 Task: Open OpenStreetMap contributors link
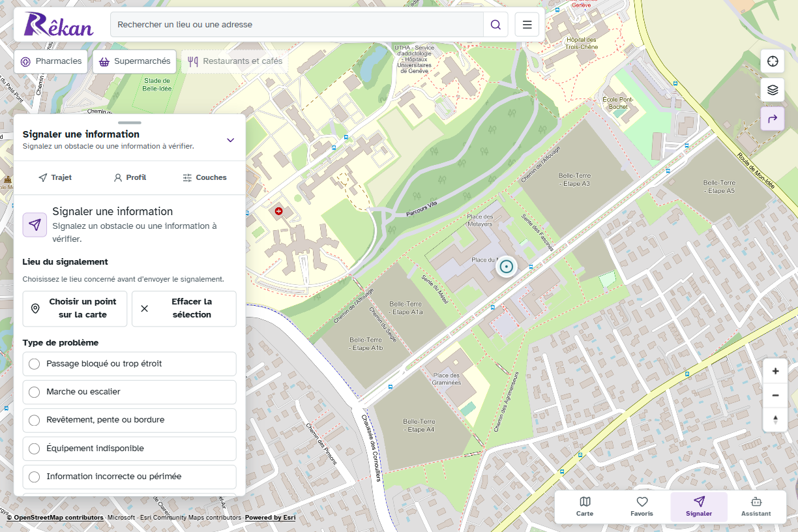(59, 518)
